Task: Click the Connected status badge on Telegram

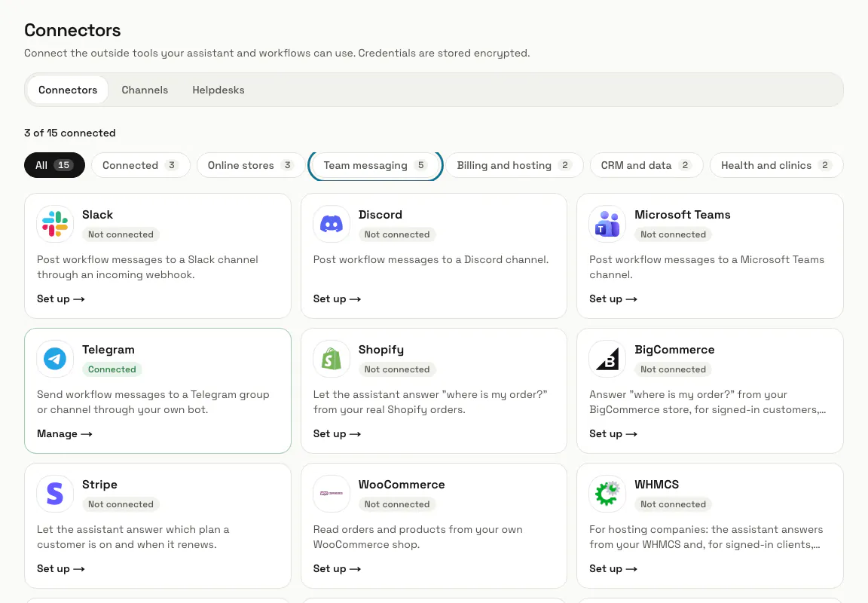Action: 112,369
